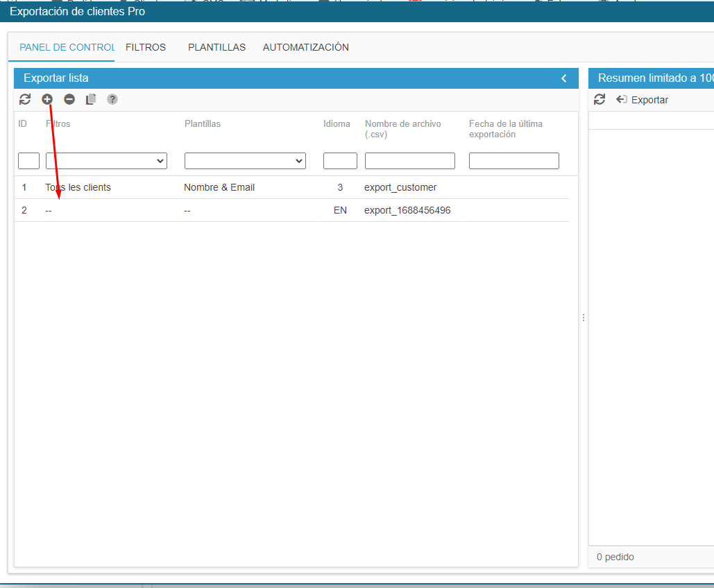Duplicate the selected export entry
Screen dimensions: 714x588
[91, 99]
